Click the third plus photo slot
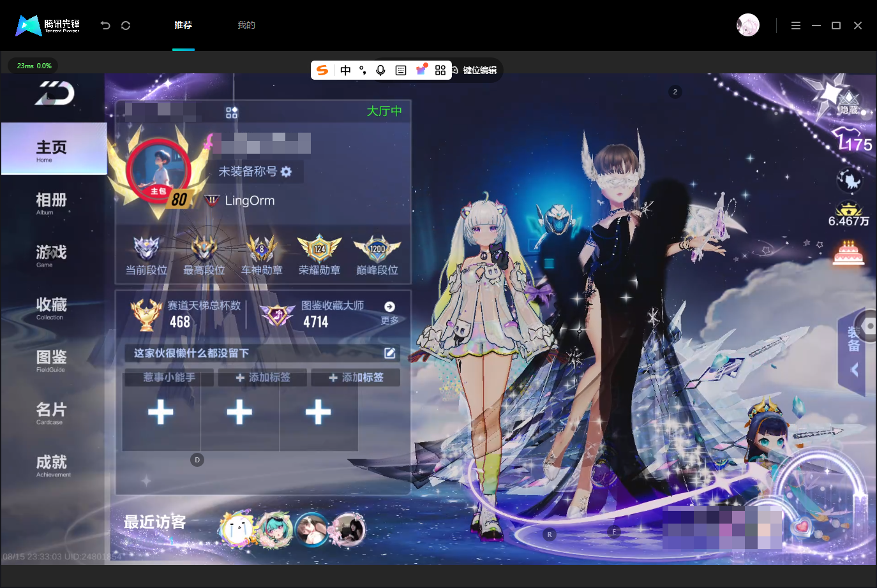877x588 pixels. coord(319,412)
